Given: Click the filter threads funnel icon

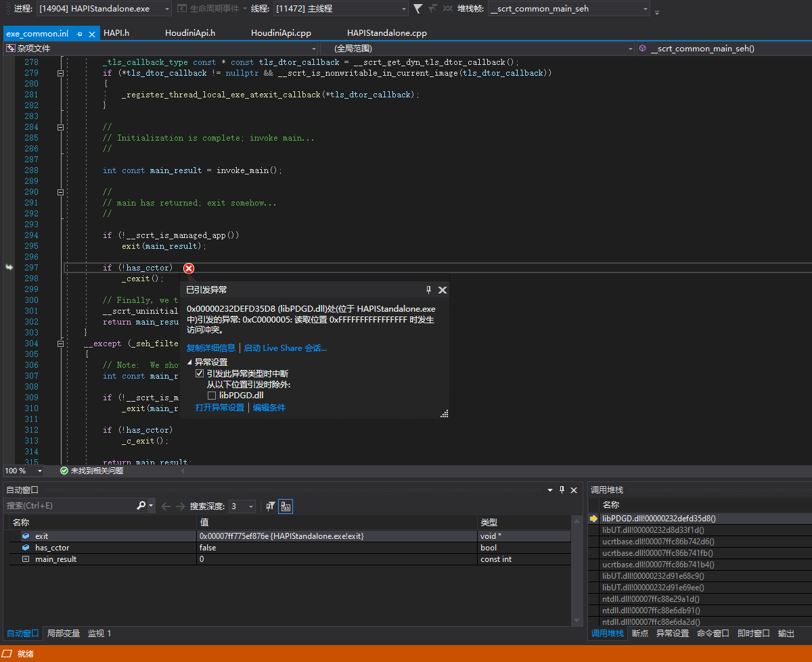Looking at the screenshot, I should click(x=418, y=9).
